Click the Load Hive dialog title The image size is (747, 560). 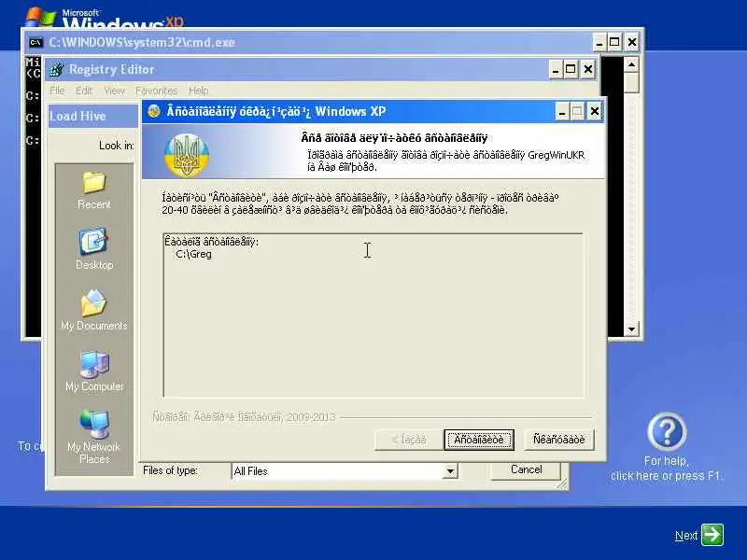coord(78,116)
